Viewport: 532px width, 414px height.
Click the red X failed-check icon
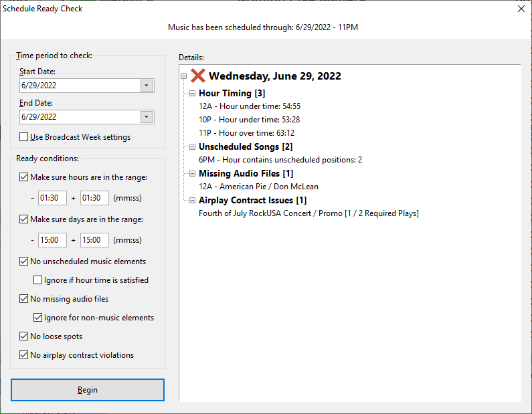tap(198, 76)
